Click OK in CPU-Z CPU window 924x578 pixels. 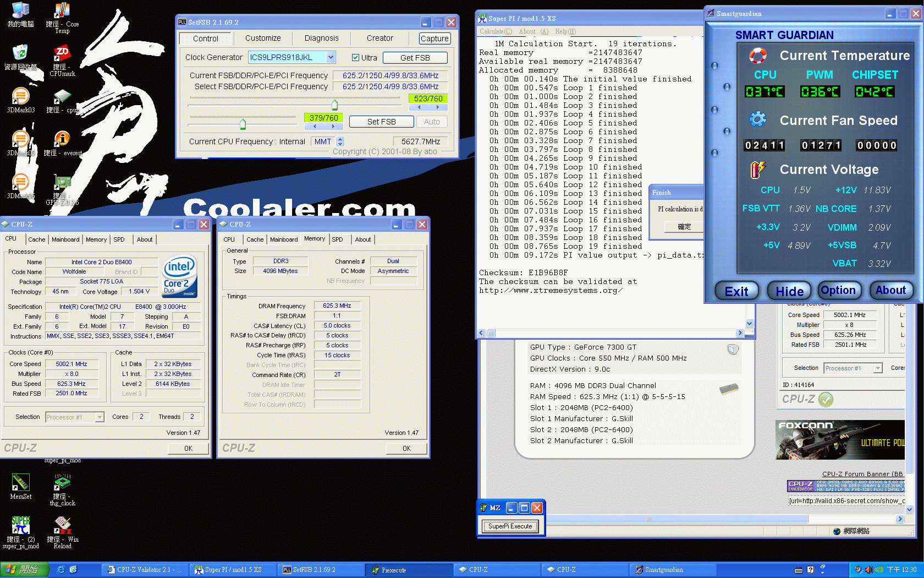[188, 449]
